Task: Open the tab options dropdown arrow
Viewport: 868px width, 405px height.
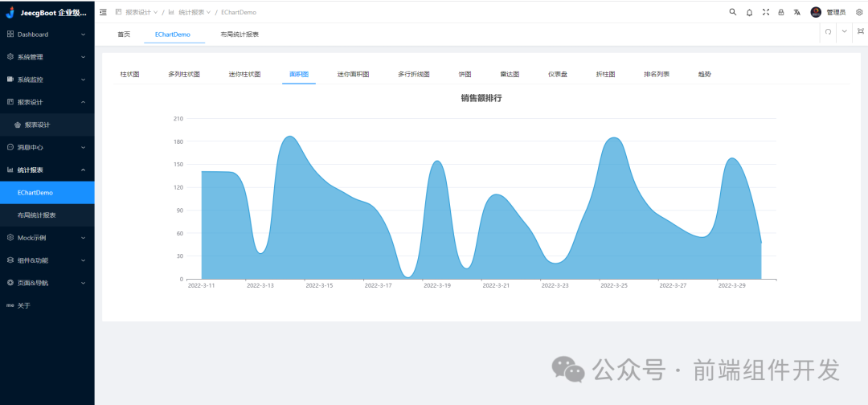Action: click(844, 31)
